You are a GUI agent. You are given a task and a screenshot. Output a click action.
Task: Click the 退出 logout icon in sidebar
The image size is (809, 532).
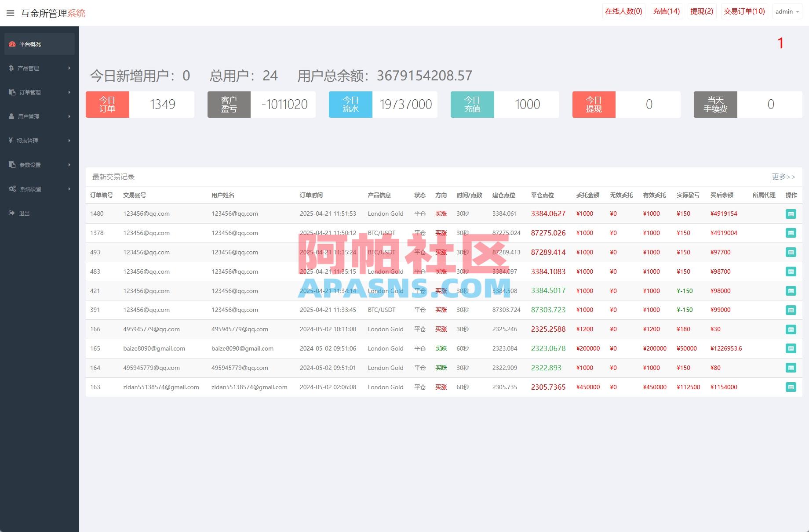pyautogui.click(x=11, y=213)
